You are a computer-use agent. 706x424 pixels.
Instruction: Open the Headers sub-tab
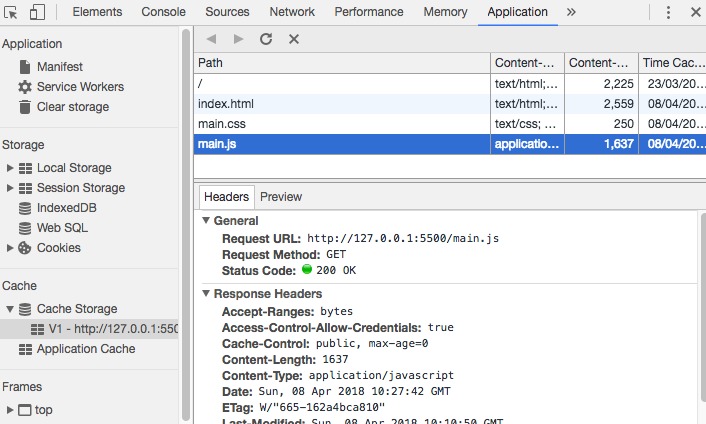point(226,197)
